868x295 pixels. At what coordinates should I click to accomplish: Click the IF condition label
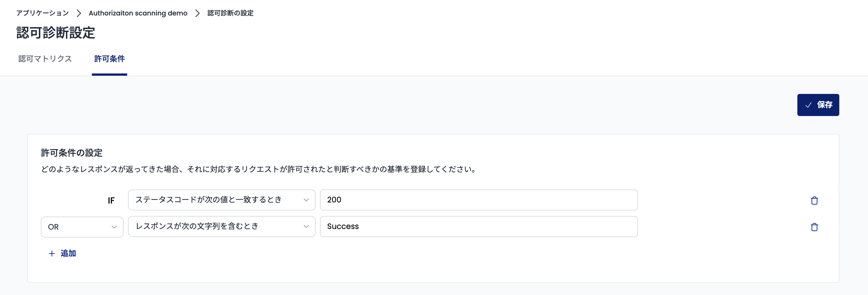pos(111,201)
